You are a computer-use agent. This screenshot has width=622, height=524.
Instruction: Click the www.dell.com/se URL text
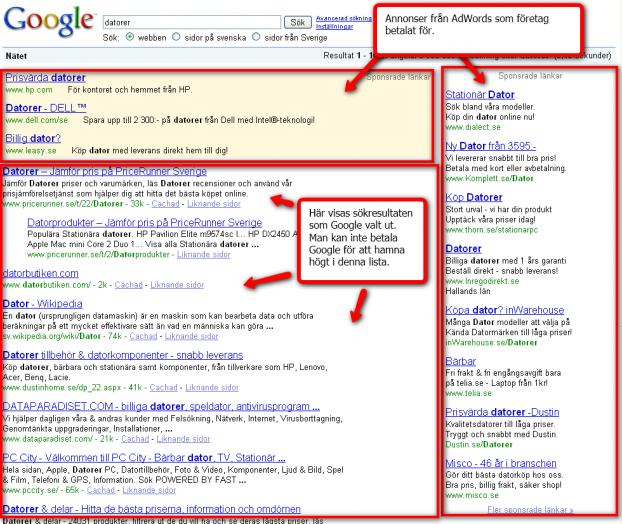click(x=36, y=120)
